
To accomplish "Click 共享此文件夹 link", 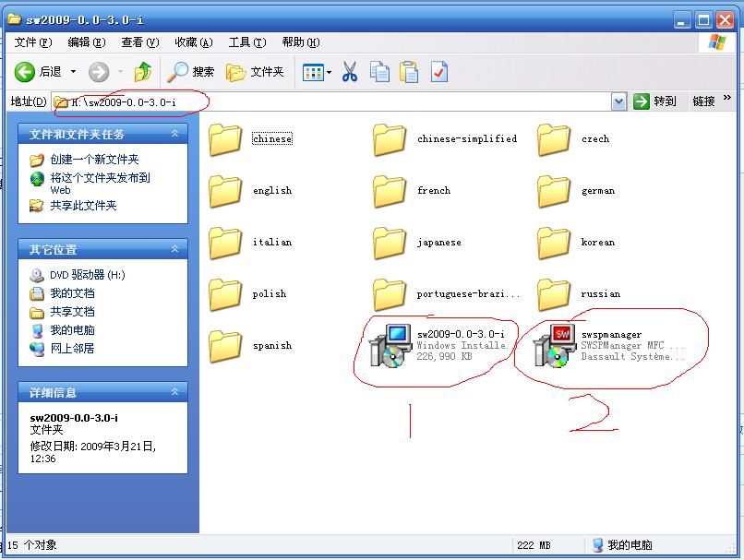I will click(83, 206).
